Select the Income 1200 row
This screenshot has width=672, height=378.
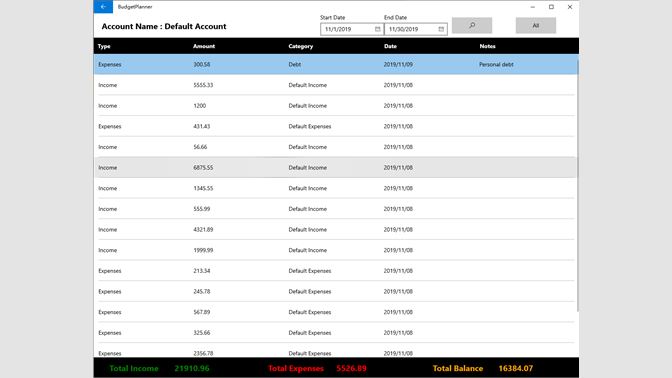click(336, 105)
